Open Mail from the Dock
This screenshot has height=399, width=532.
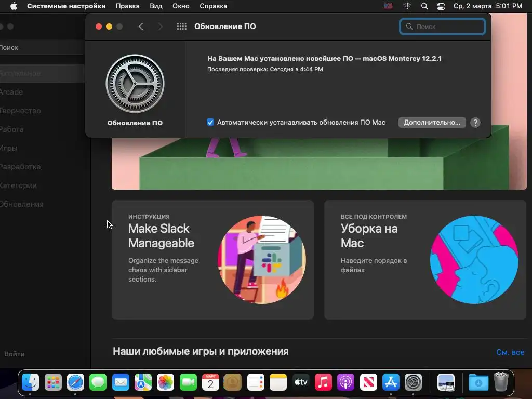pos(121,383)
